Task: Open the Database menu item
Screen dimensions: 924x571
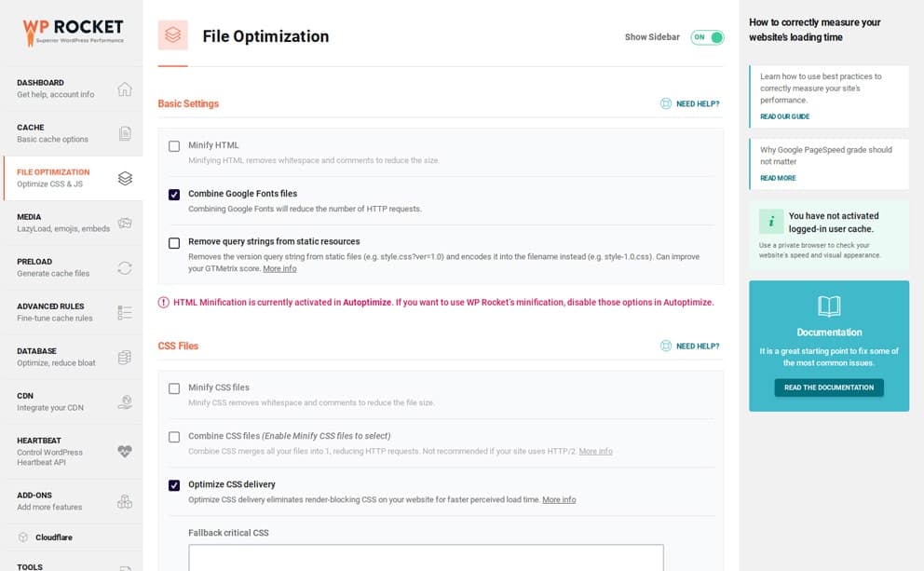Action: (x=73, y=357)
